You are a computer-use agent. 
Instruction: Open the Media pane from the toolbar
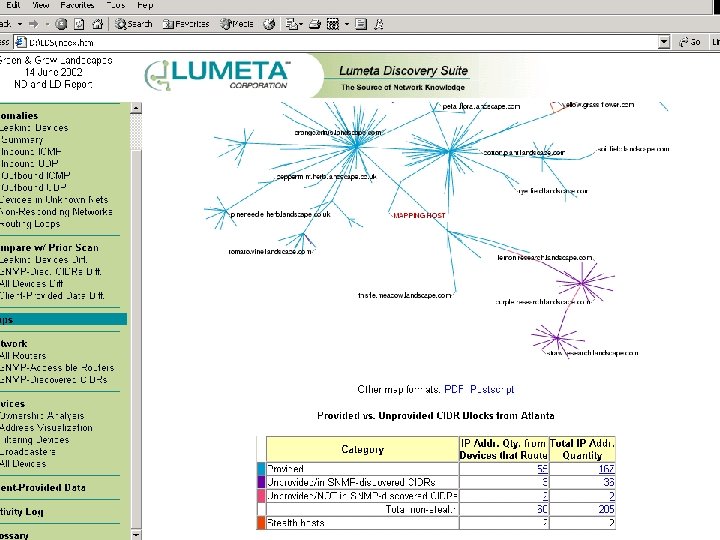tap(237, 24)
